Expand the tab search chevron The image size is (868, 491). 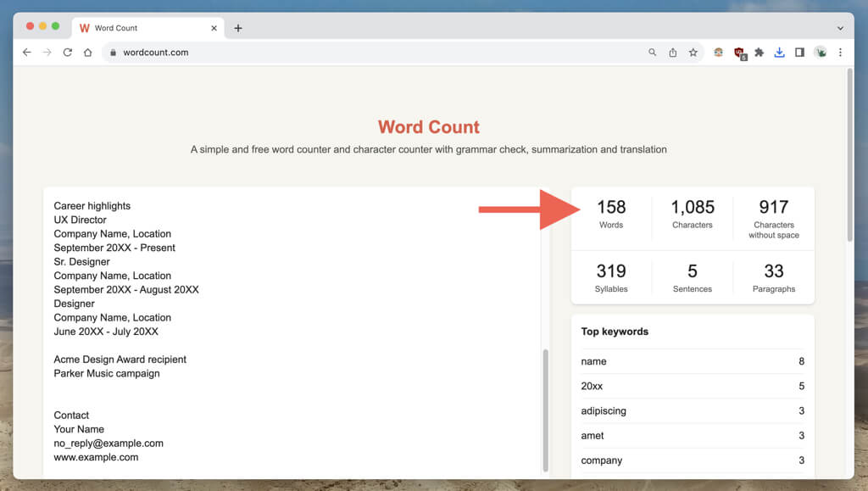840,28
